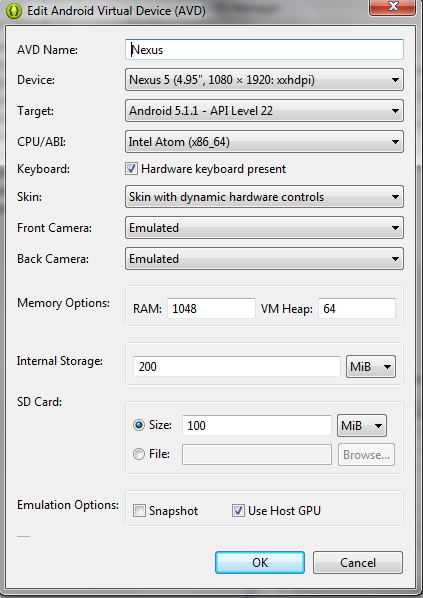
Task: Click the VM Heap label
Action: [x=286, y=309]
